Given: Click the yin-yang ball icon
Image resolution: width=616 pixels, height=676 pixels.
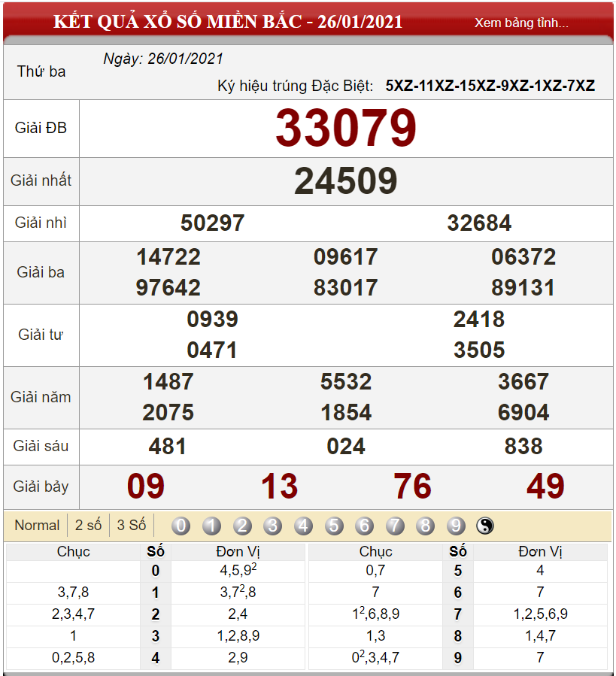Looking at the screenshot, I should point(485,526).
